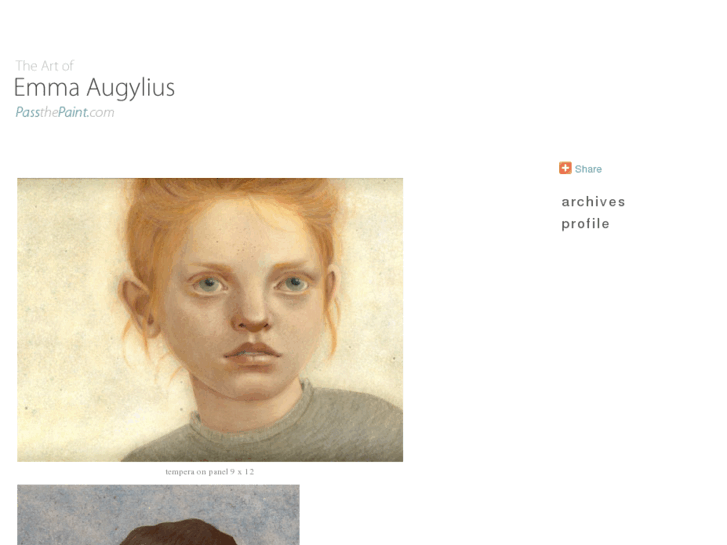Open the red-haired girl portrait painting
This screenshot has width=727, height=545.
point(210,320)
